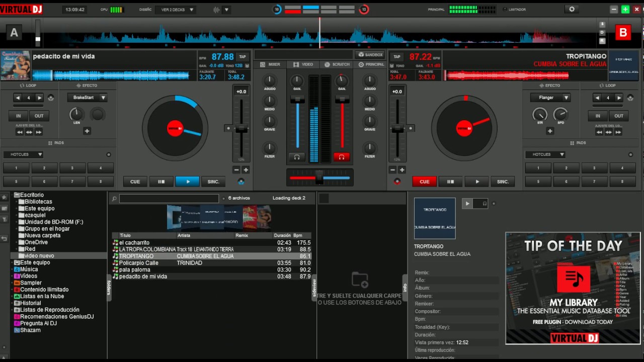Screen dimensions: 644x362
Task: Toggle the pads option dot on deck B
Action: click(630, 154)
